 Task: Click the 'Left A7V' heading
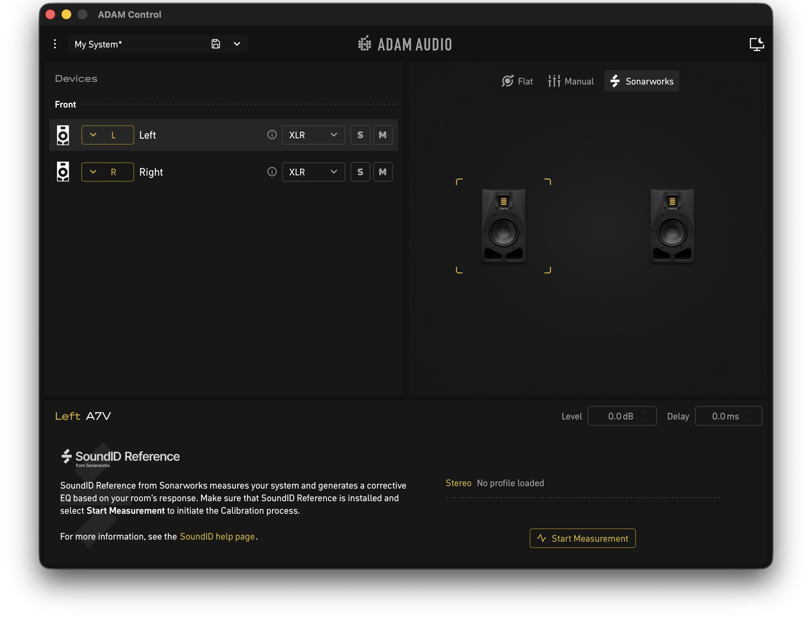83,416
